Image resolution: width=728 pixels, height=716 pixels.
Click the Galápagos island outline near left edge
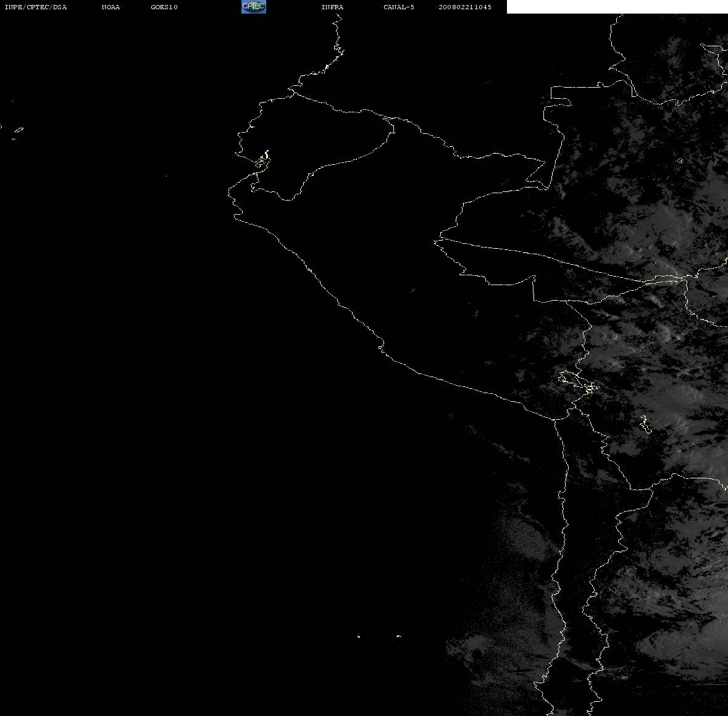pos(19,130)
